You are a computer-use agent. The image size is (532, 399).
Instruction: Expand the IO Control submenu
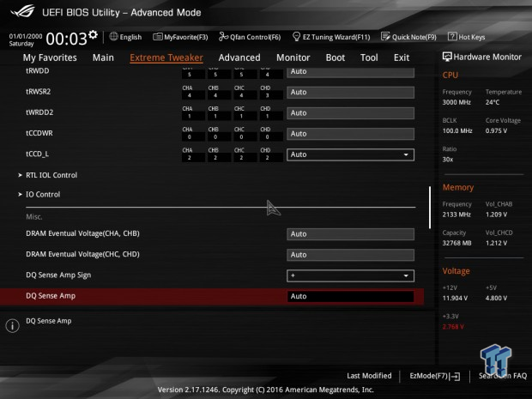pyautogui.click(x=43, y=195)
